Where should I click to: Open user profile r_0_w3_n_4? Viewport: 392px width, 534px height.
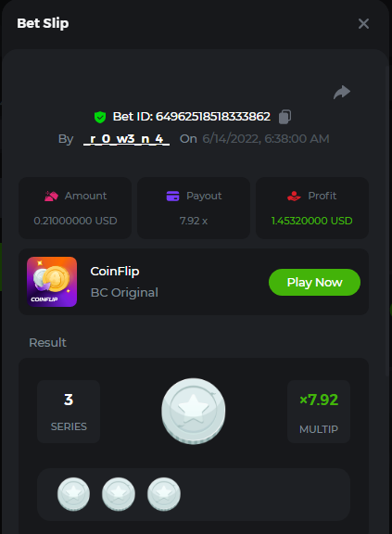pyautogui.click(x=126, y=139)
